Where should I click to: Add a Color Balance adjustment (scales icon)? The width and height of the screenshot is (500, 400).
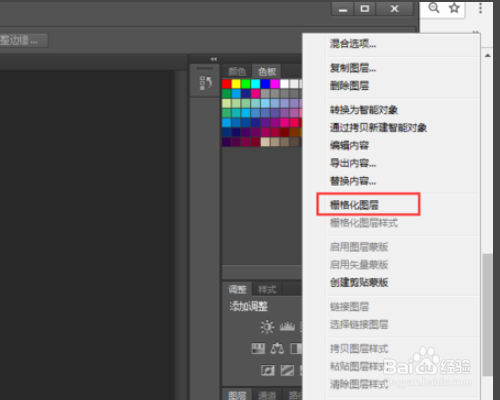point(277,349)
